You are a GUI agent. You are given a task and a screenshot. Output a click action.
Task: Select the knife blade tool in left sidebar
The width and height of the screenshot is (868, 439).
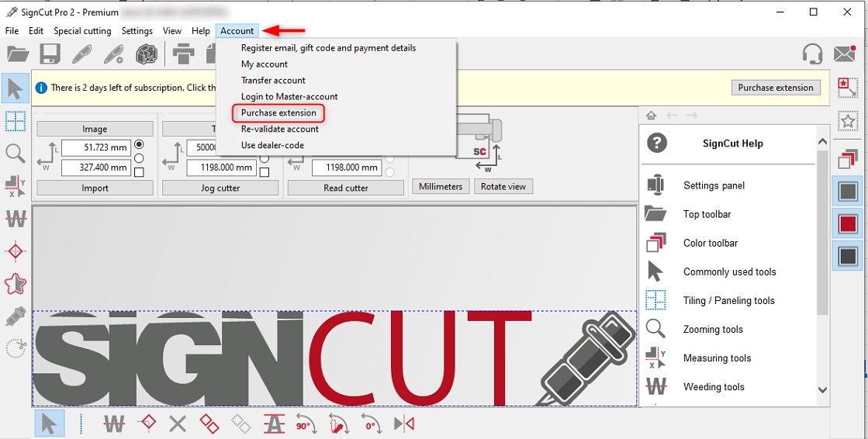[15, 316]
